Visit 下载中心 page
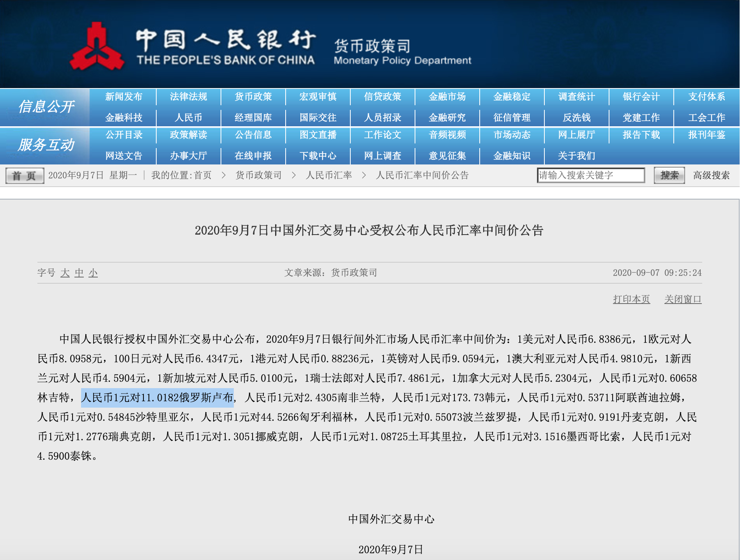Viewport: 740px width, 560px height. pyautogui.click(x=318, y=156)
